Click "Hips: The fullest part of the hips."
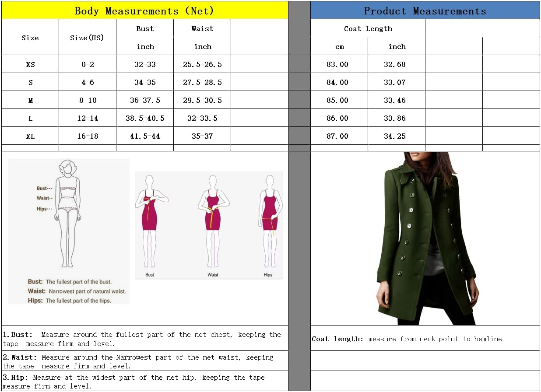The height and width of the screenshot is (392, 541). click(69, 301)
